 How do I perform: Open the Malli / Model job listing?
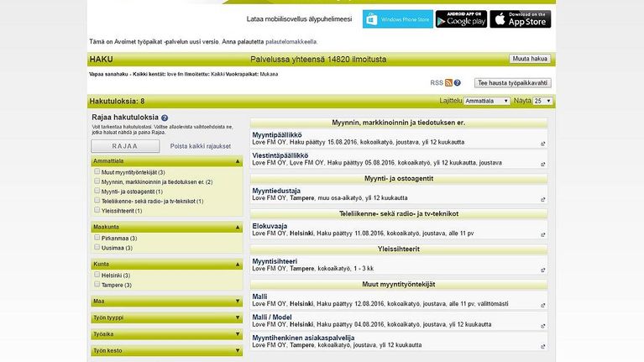coord(271,317)
